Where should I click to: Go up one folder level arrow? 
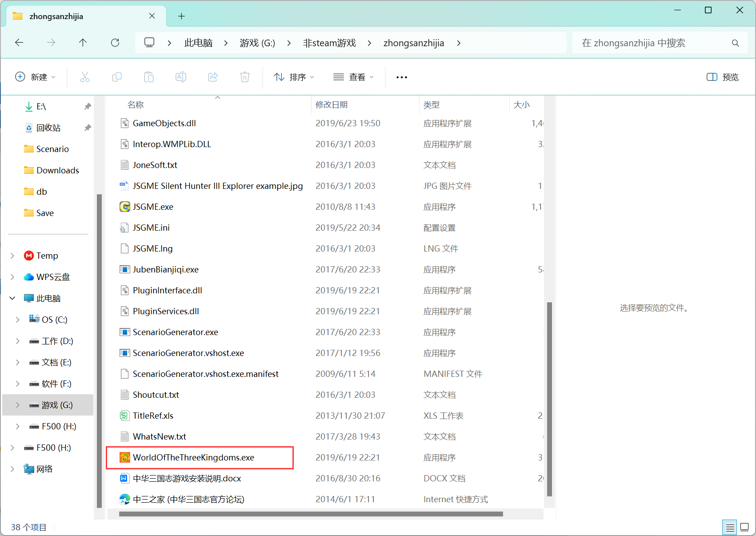tap(83, 43)
